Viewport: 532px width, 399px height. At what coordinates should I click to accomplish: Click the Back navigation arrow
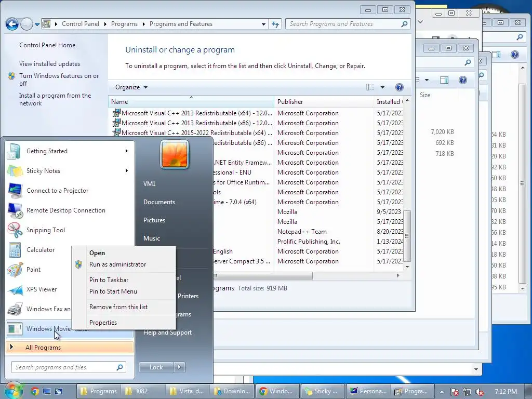coord(12,24)
